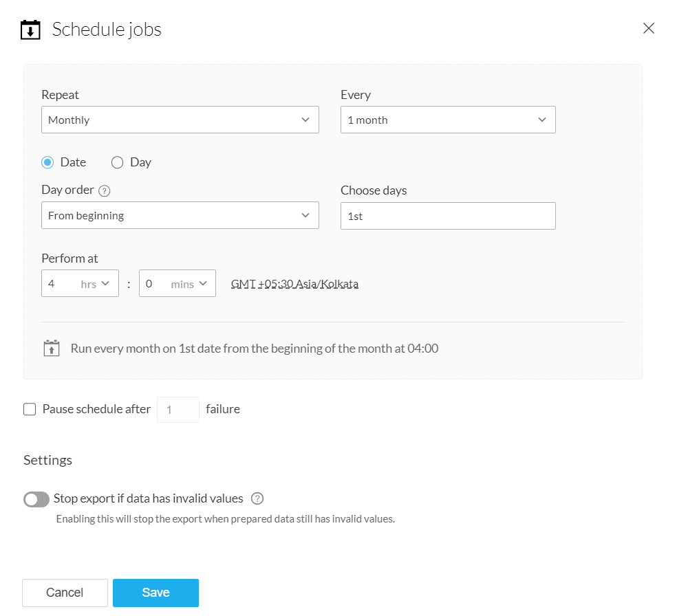Expand the Every 1 month dropdown
The height and width of the screenshot is (616, 677).
(x=448, y=120)
